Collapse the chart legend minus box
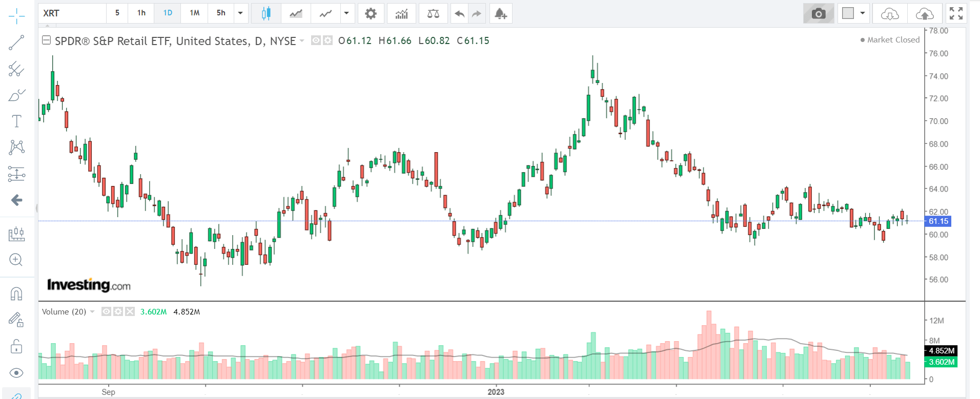The height and width of the screenshot is (399, 980). click(46, 40)
